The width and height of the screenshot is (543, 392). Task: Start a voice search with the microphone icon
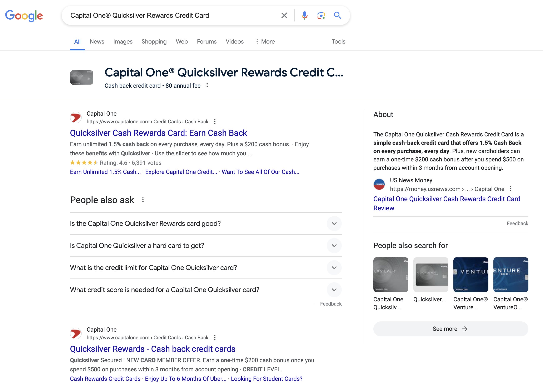click(x=305, y=15)
